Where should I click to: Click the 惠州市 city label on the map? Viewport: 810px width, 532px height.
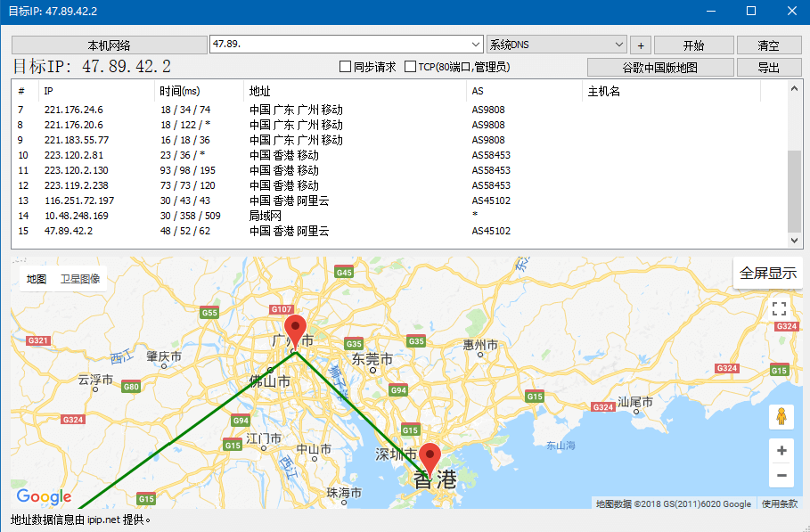(480, 345)
